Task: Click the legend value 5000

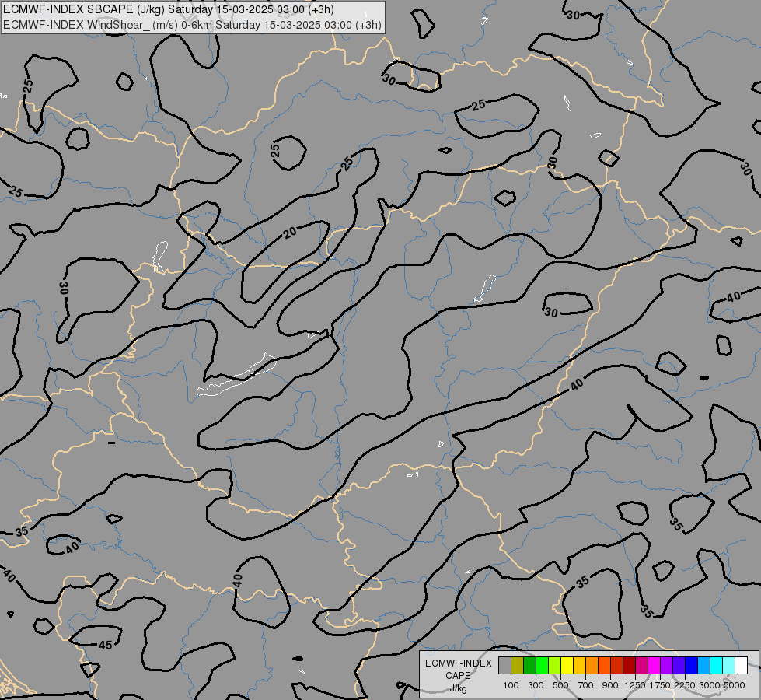Action: click(x=735, y=685)
